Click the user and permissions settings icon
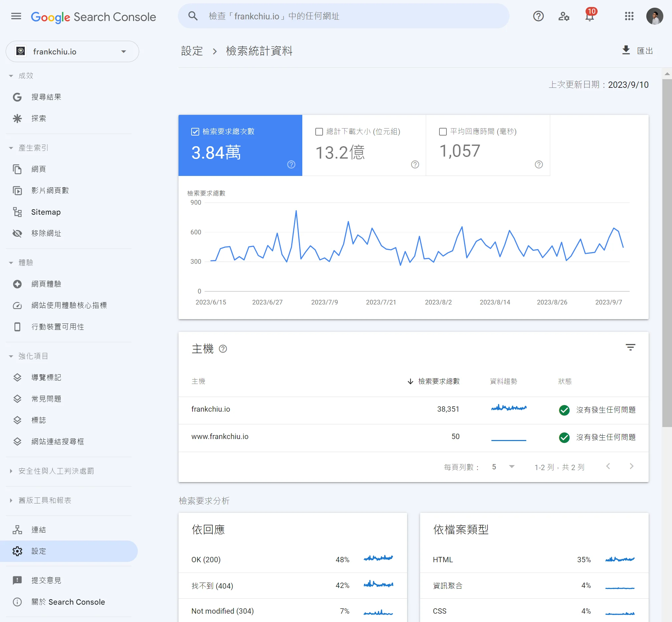This screenshot has height=622, width=672. (564, 16)
